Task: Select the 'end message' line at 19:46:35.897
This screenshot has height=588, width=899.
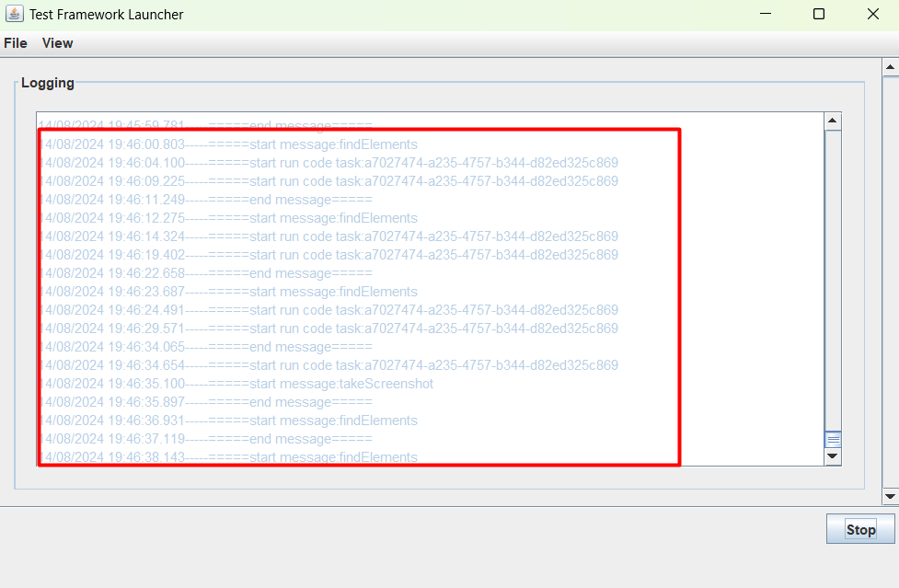Action: click(x=205, y=402)
